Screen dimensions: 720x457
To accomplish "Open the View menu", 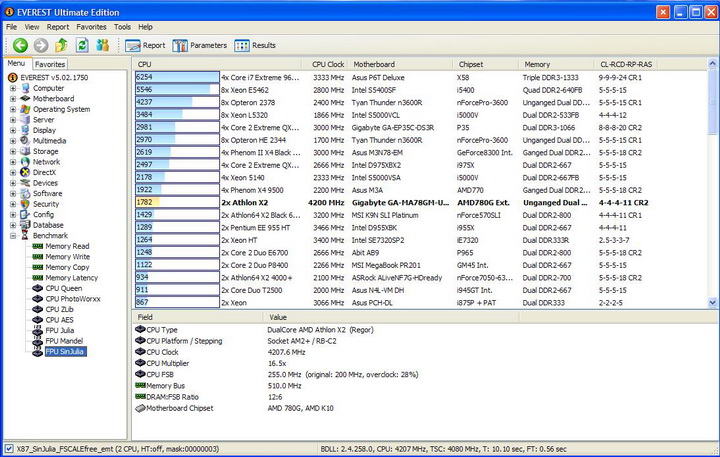I will click(x=32, y=27).
